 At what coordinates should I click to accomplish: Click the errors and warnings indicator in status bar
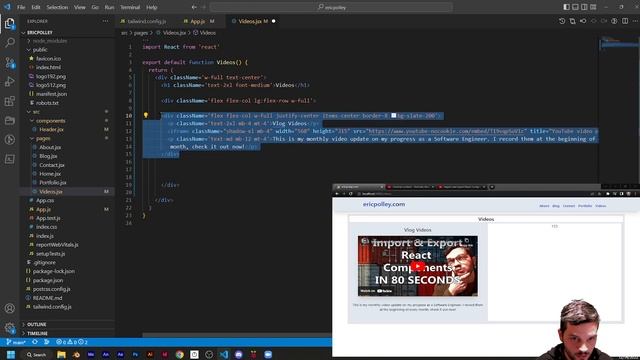[x=72, y=342]
